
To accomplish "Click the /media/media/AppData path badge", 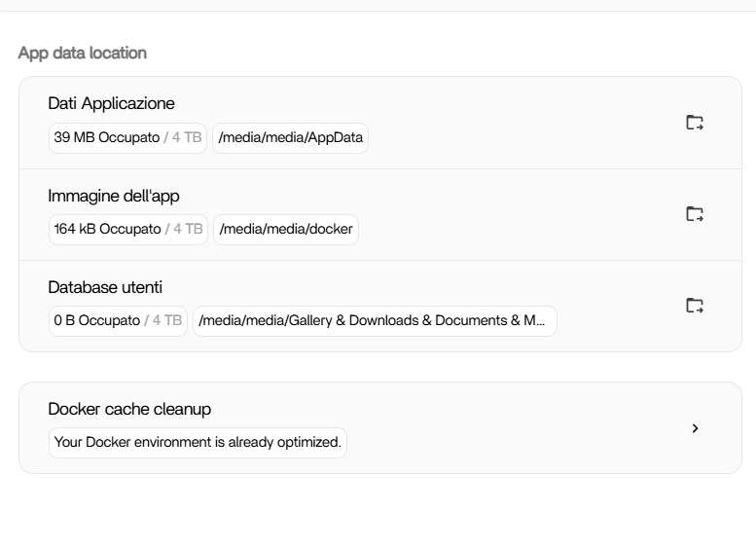I will 290,138.
